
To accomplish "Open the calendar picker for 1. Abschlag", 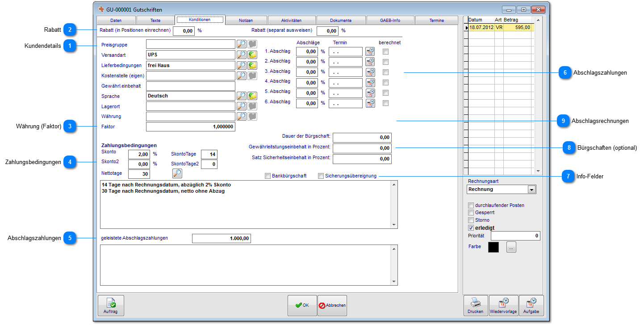I will [x=370, y=51].
